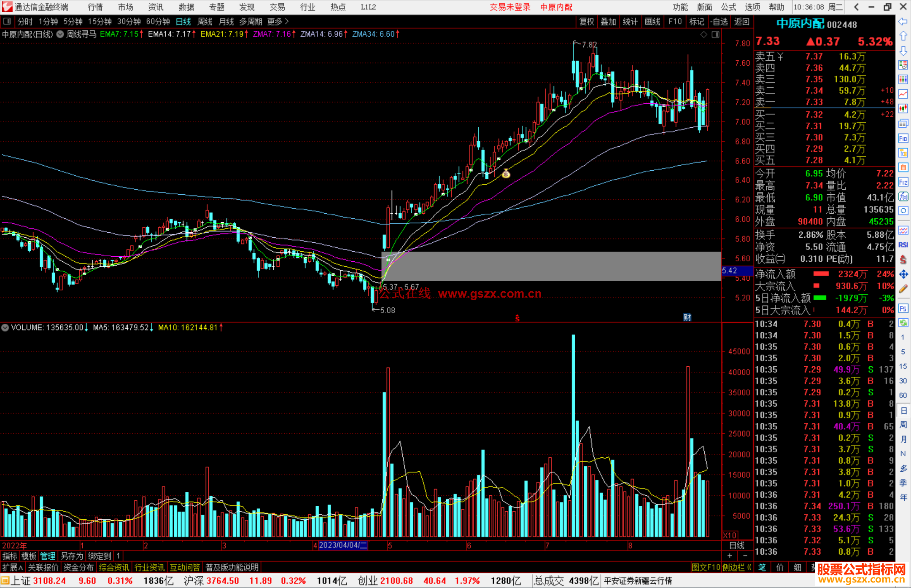
Task: Open the colored quote grid icon
Action: [x=903, y=80]
